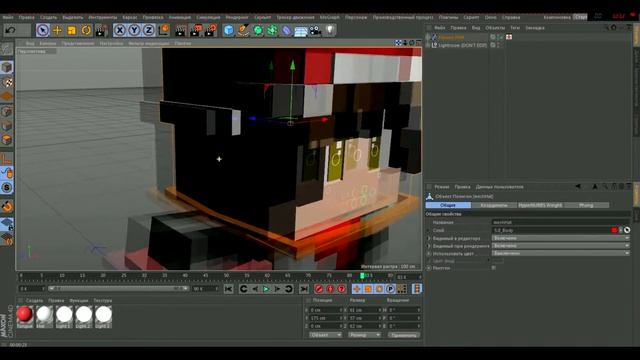Toggle Parameter keying P icon
The image size is (640, 360).
pos(390,289)
